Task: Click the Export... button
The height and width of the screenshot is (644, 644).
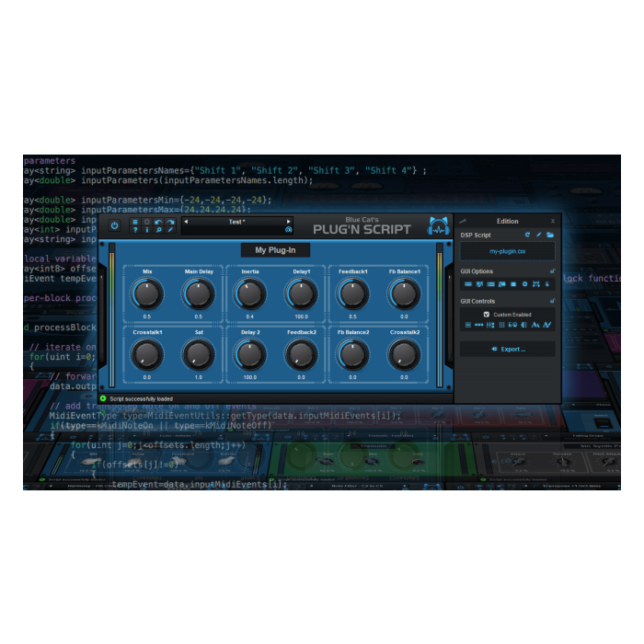Action: point(508,349)
